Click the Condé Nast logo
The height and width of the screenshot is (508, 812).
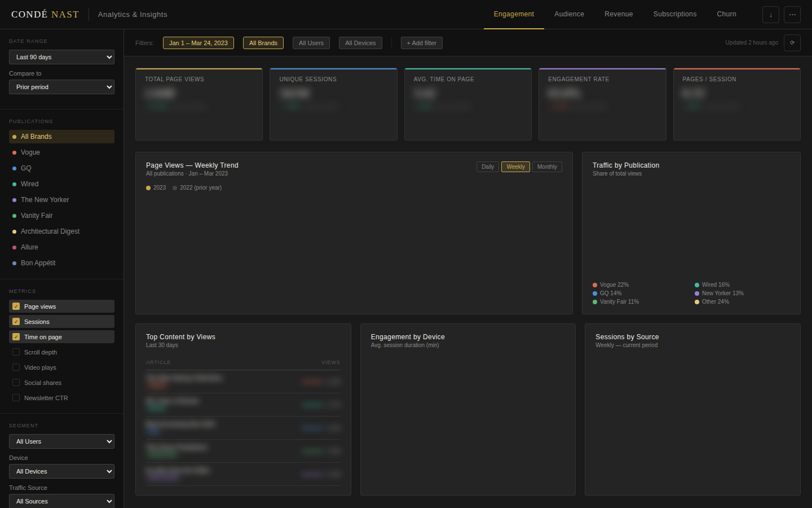click(x=45, y=14)
